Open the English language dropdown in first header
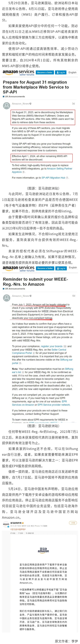The height and width of the screenshot is (644, 80). pyautogui.click(x=72, y=73)
